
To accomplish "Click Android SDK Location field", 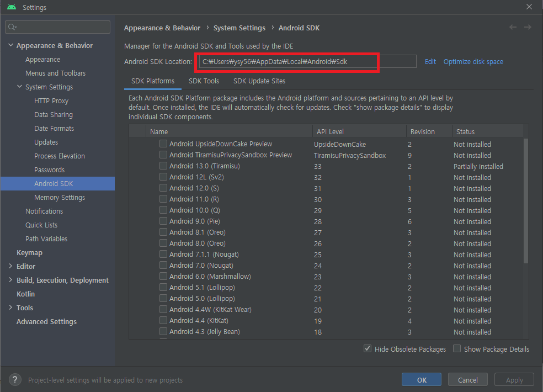I will pos(307,61).
